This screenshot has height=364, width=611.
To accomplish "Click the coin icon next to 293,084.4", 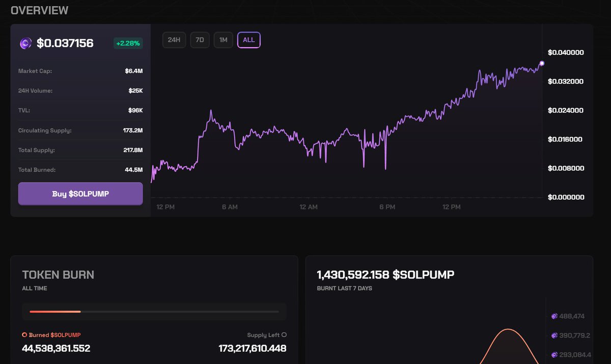I will point(554,355).
